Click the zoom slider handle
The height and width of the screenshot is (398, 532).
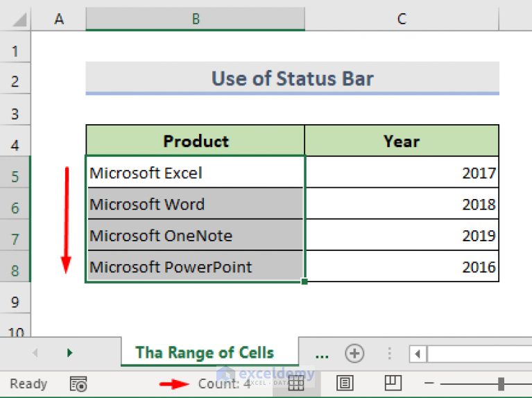pos(501,383)
